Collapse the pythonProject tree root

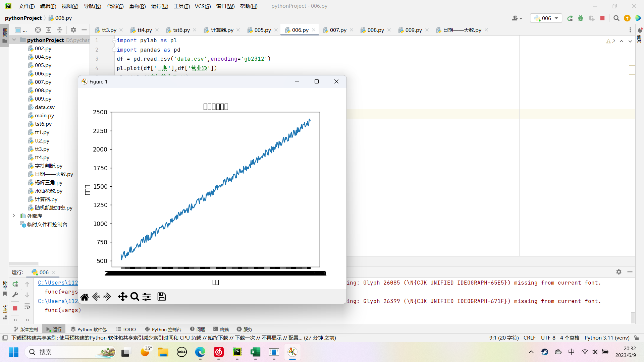(14, 40)
